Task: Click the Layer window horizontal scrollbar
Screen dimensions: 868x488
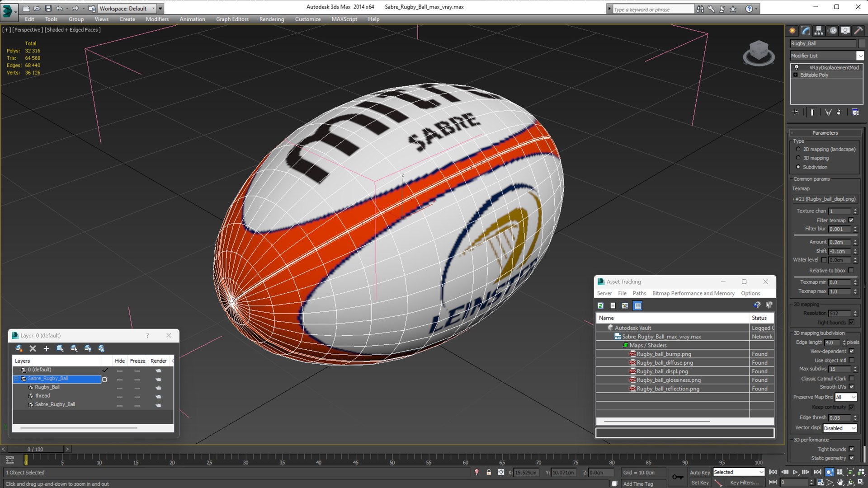Action: (78, 428)
